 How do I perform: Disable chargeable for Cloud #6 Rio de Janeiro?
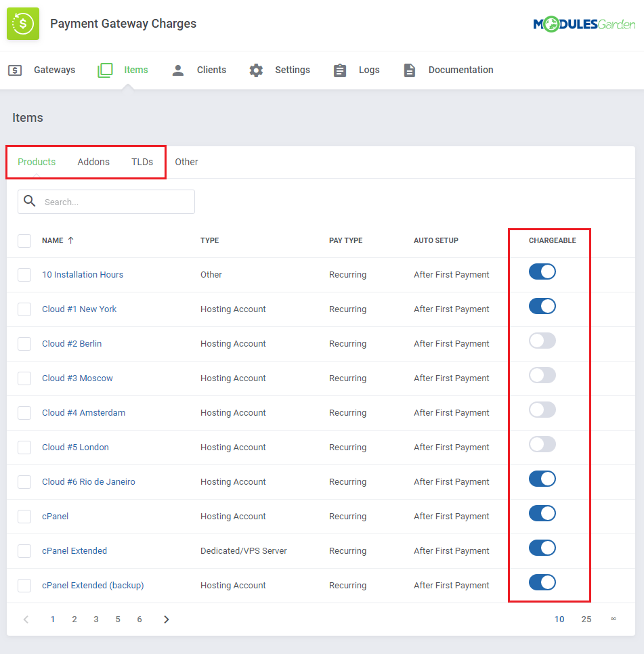click(542, 479)
